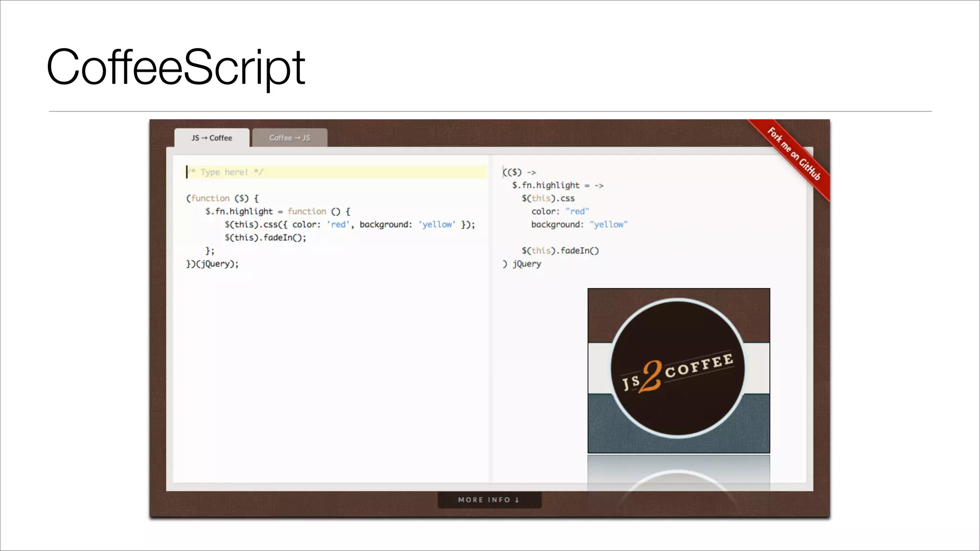Click the 'yellow' string in the JavaScript code
The height and width of the screenshot is (551, 980).
(437, 224)
